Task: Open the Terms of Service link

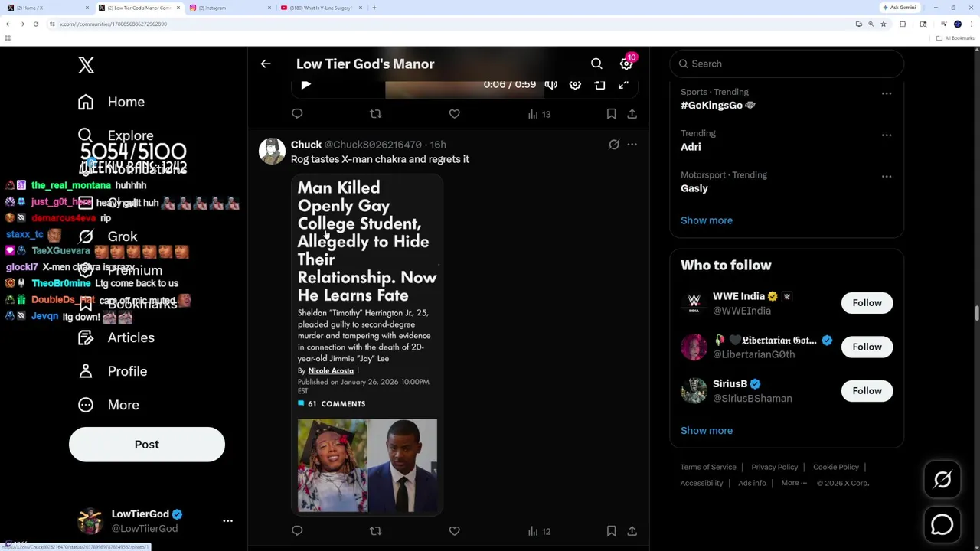Action: [x=708, y=467]
